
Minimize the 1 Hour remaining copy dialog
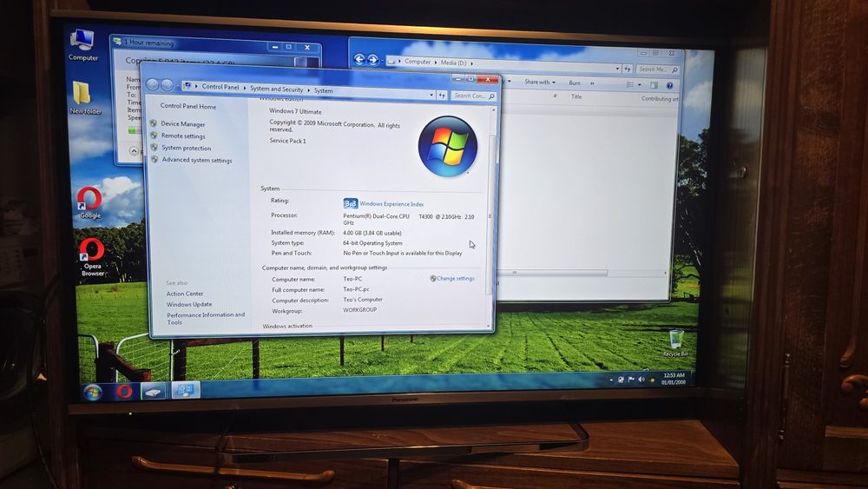click(x=275, y=47)
